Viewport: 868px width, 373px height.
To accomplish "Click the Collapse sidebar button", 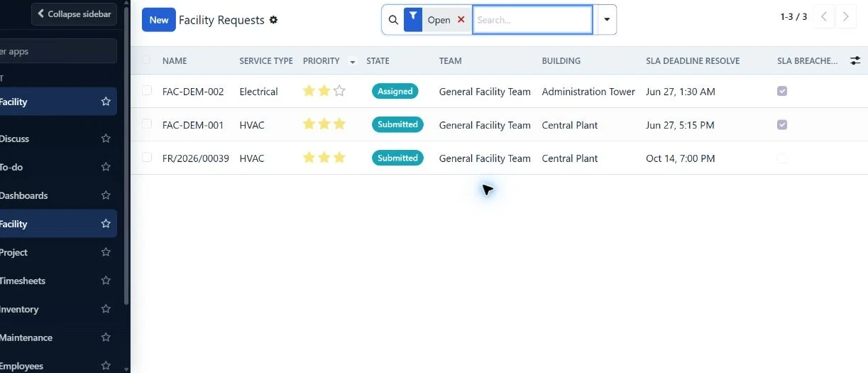I will coord(74,14).
